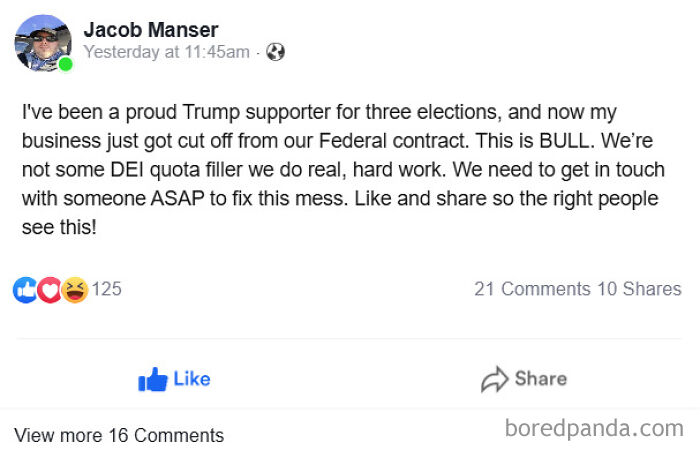Open the "21 Comments" link
This screenshot has width=700, height=450.
pos(532,290)
